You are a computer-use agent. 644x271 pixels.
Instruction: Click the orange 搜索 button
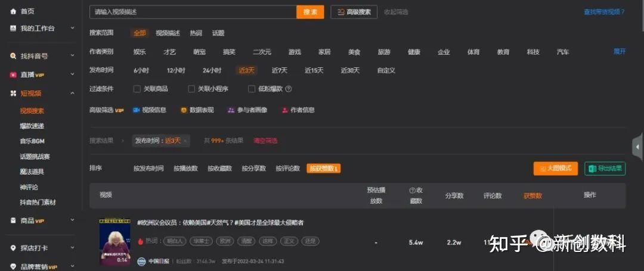tap(310, 12)
